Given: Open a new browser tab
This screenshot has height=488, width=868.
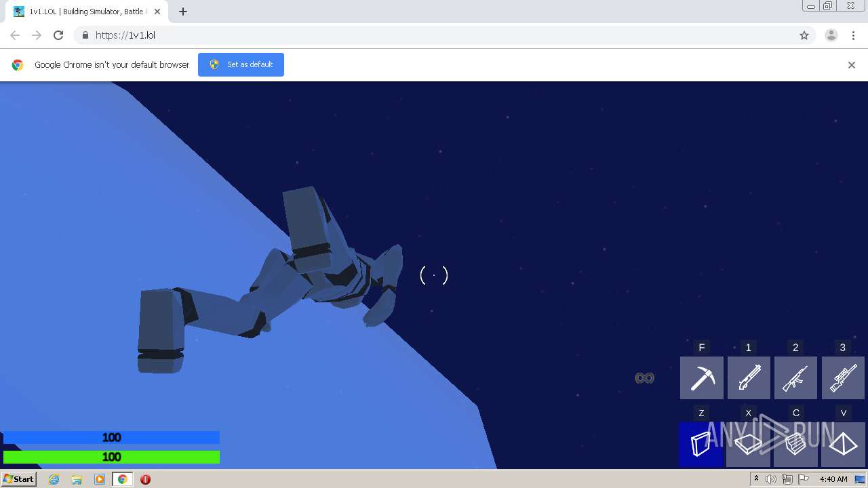Looking at the screenshot, I should point(183,12).
